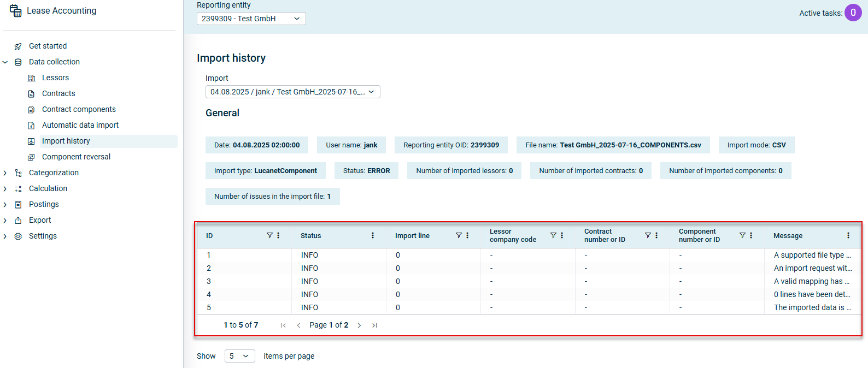The height and width of the screenshot is (368, 868).
Task: Open the Contracts page
Action: tap(58, 93)
